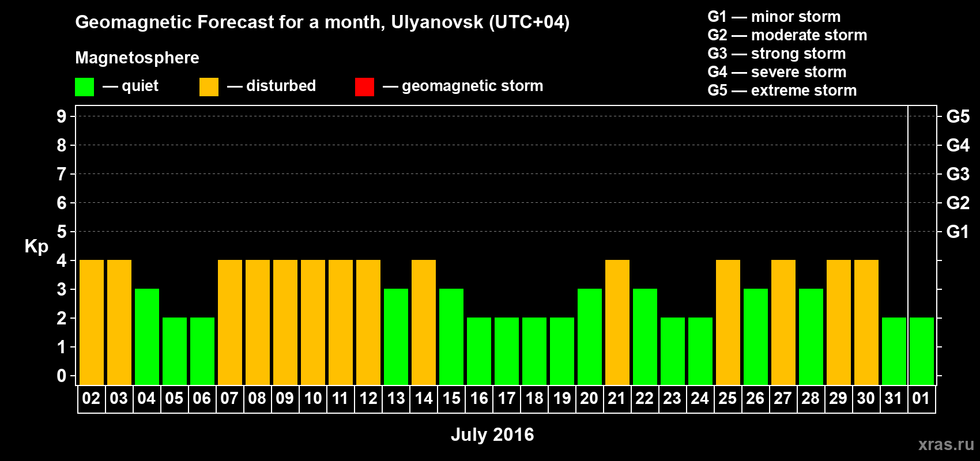Click date label 25 on the axis
980x461 pixels.
tap(728, 399)
